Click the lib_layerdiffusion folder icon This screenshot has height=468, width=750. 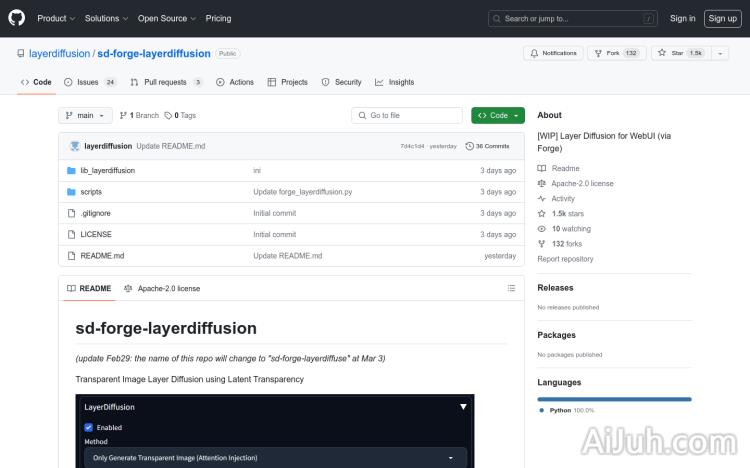tap(71, 170)
